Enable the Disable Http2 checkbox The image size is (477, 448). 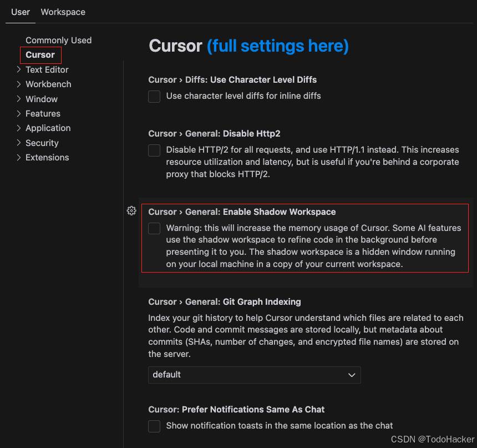point(154,150)
